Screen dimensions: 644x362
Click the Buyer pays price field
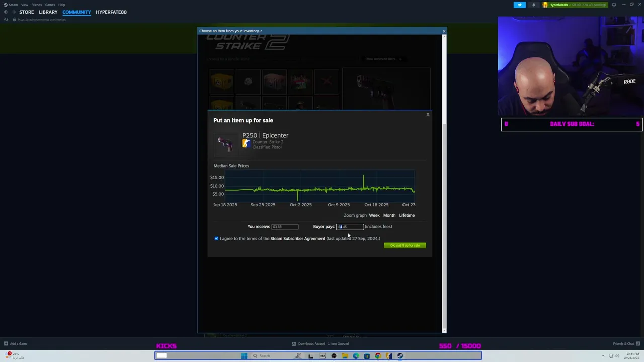pyautogui.click(x=350, y=227)
